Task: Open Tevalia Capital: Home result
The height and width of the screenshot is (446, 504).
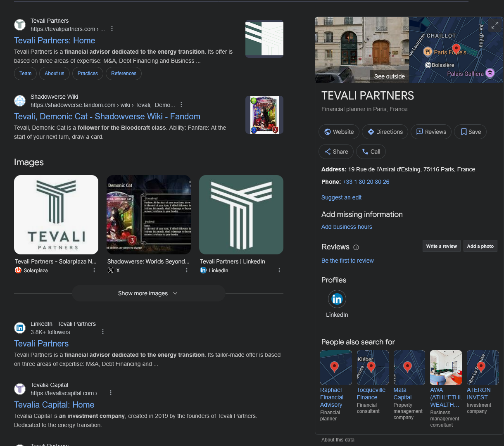Action: [x=54, y=405]
